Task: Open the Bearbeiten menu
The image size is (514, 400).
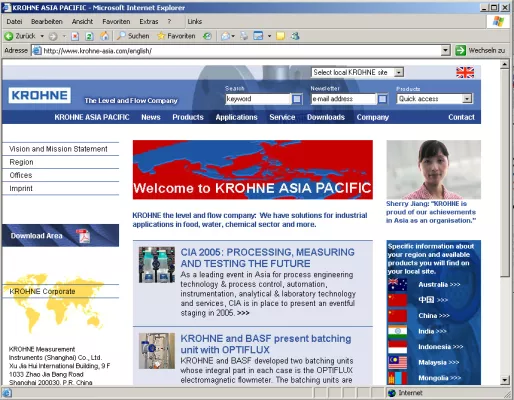Action: (47, 22)
